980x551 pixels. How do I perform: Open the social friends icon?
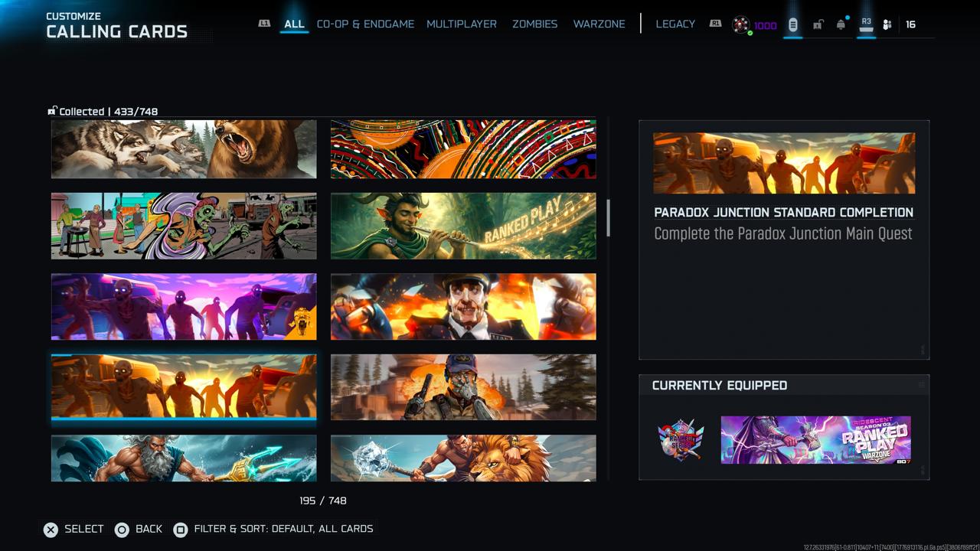887,24
